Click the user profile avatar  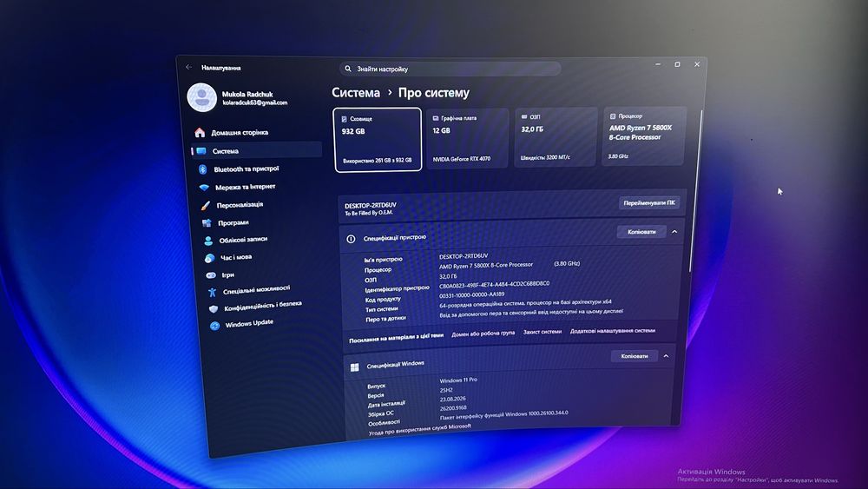(202, 97)
